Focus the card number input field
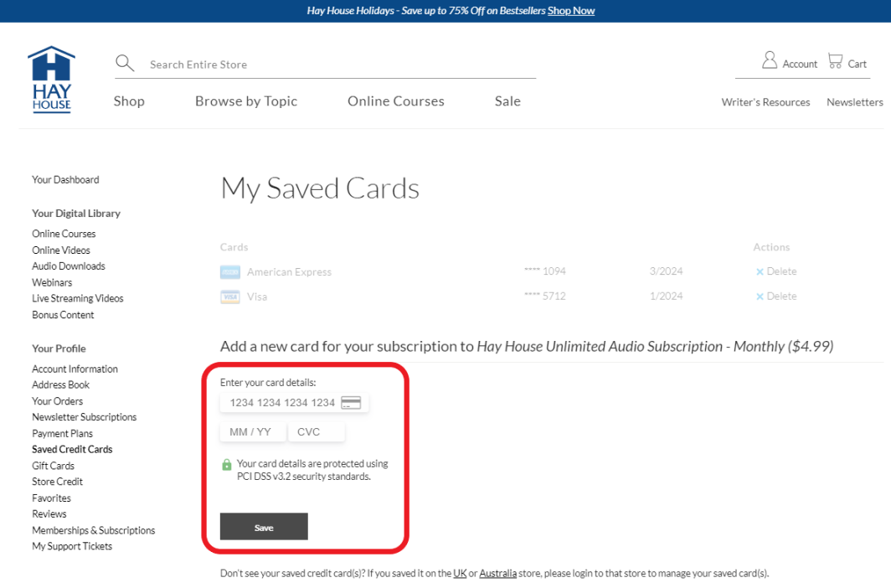 (281, 403)
